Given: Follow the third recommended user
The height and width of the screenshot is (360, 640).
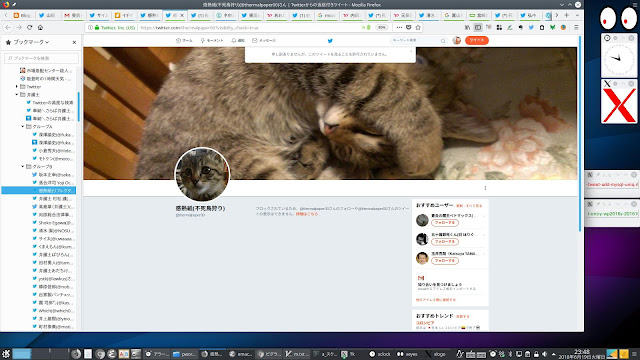Looking at the screenshot, I should (x=445, y=260).
